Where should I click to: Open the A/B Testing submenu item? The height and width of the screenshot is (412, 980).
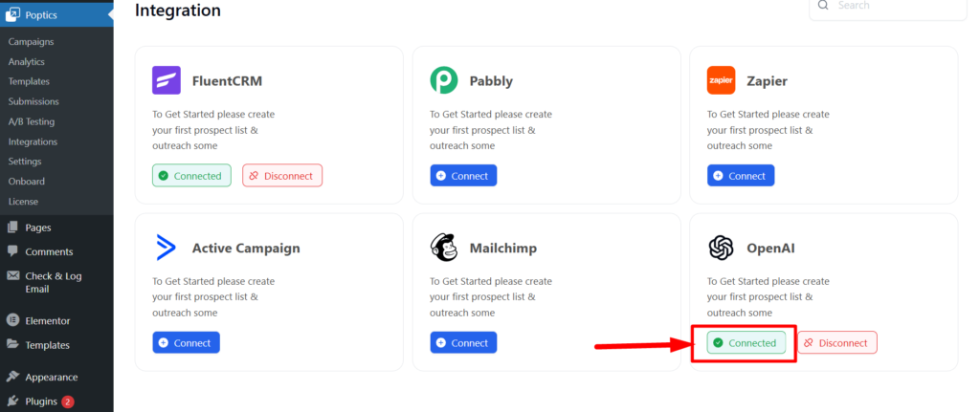coord(32,121)
